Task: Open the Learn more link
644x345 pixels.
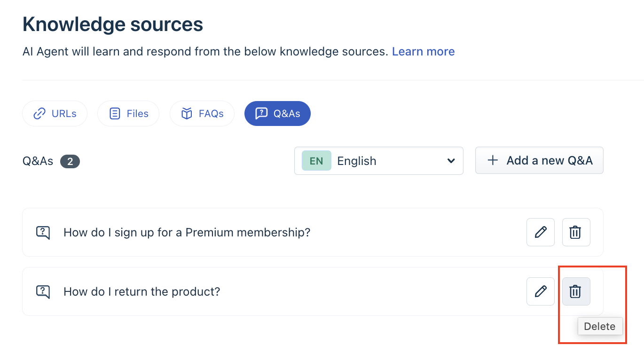Action: (x=423, y=51)
